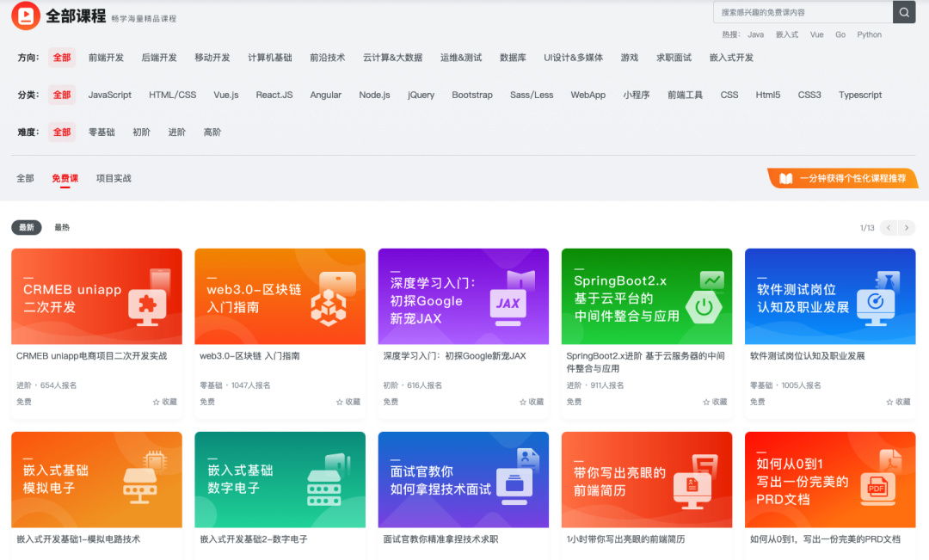Viewport: 929px width, 560px height.
Task: Click the search magnifier icon
Action: pos(904,12)
